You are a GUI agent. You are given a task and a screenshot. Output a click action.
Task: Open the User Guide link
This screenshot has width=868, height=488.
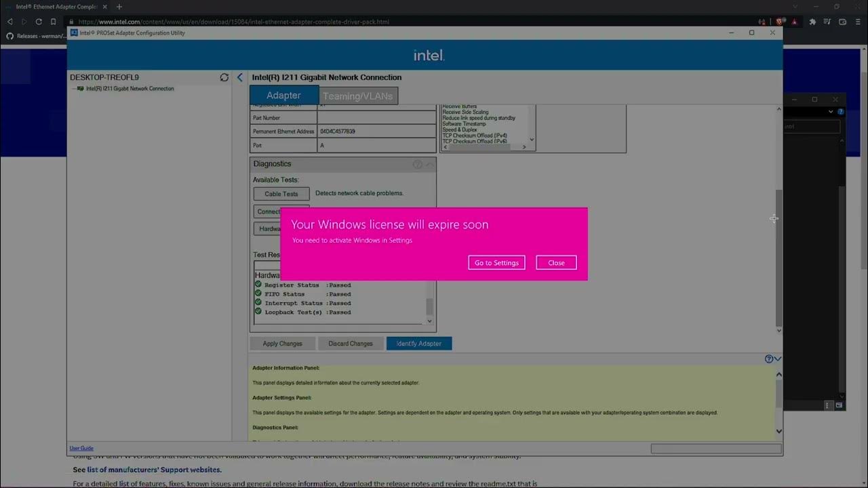(81, 448)
